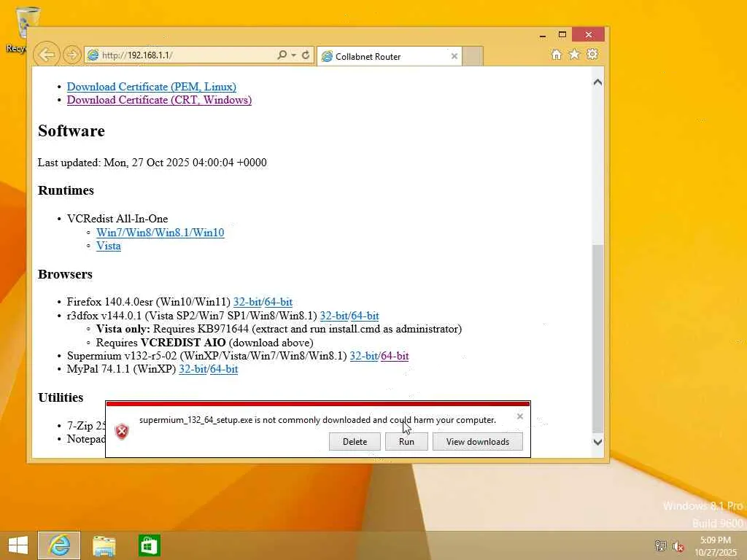The height and width of the screenshot is (560, 747).
Task: Download Supermium v132 32-bit
Action: [363, 356]
